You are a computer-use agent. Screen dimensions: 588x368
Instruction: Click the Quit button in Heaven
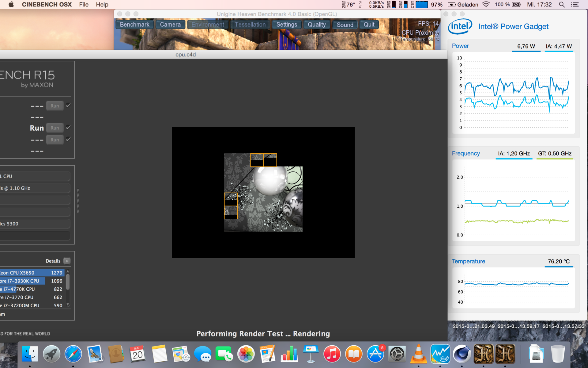[369, 25]
